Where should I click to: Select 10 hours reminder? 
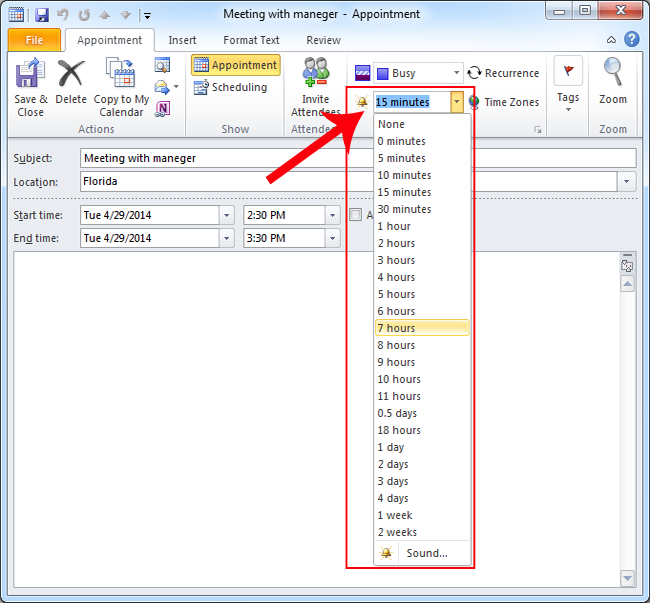point(422,379)
